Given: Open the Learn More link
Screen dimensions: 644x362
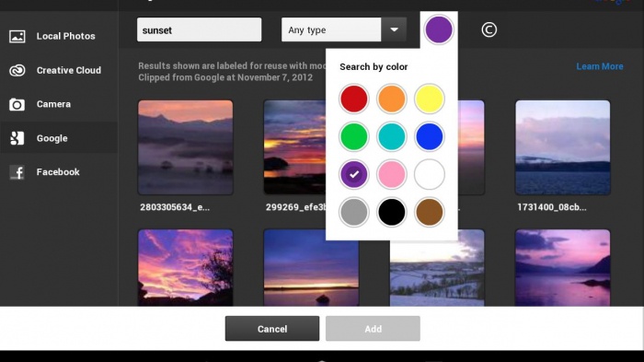Looking at the screenshot, I should tap(600, 66).
